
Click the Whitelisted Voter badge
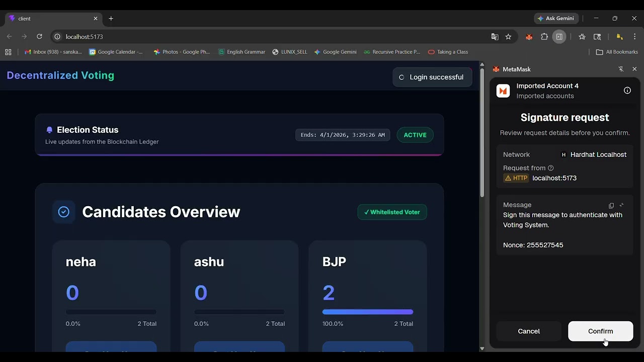click(x=392, y=212)
